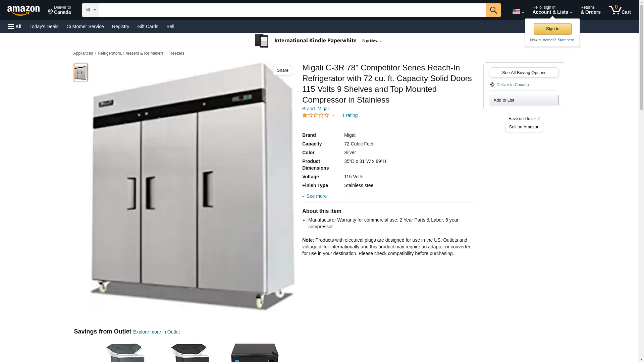Click the Sign in button
644x362 pixels.
[x=552, y=29]
